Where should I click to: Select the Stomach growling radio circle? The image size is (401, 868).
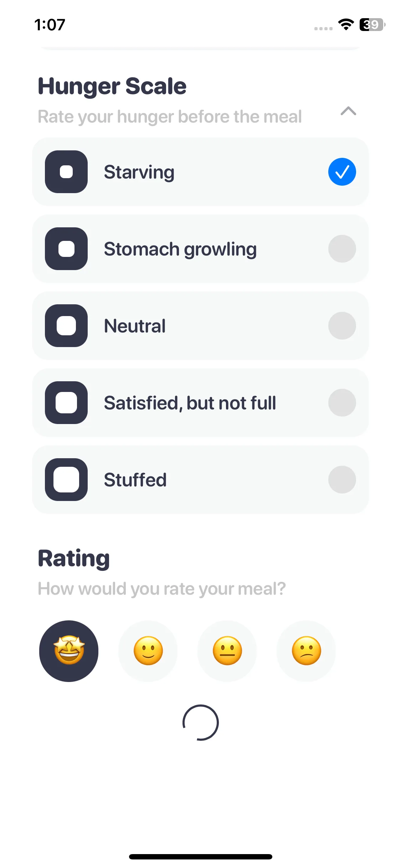[x=342, y=249]
